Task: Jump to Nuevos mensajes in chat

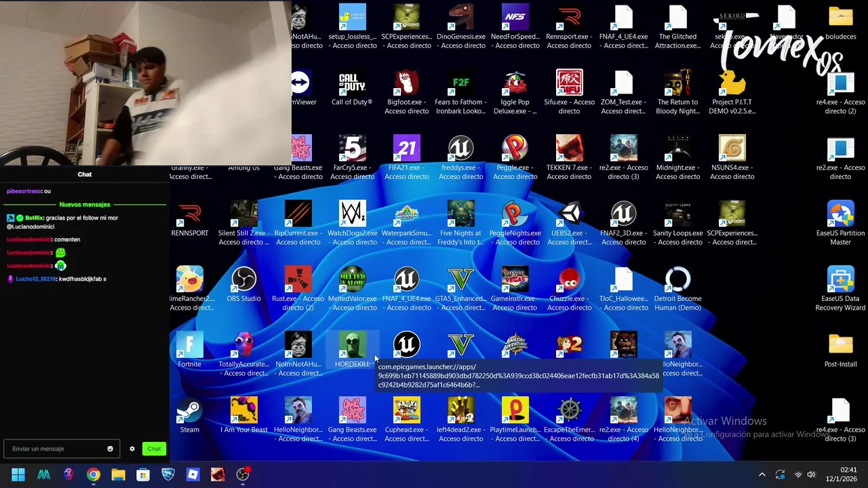Action: pyautogui.click(x=84, y=204)
